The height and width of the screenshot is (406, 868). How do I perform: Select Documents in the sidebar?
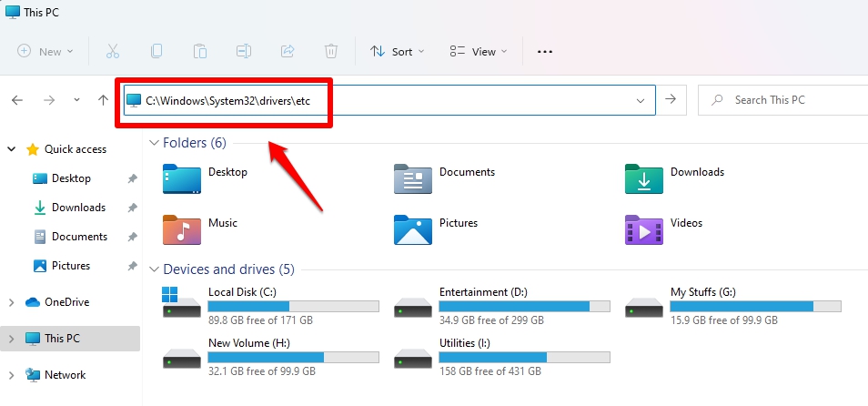pyautogui.click(x=79, y=237)
